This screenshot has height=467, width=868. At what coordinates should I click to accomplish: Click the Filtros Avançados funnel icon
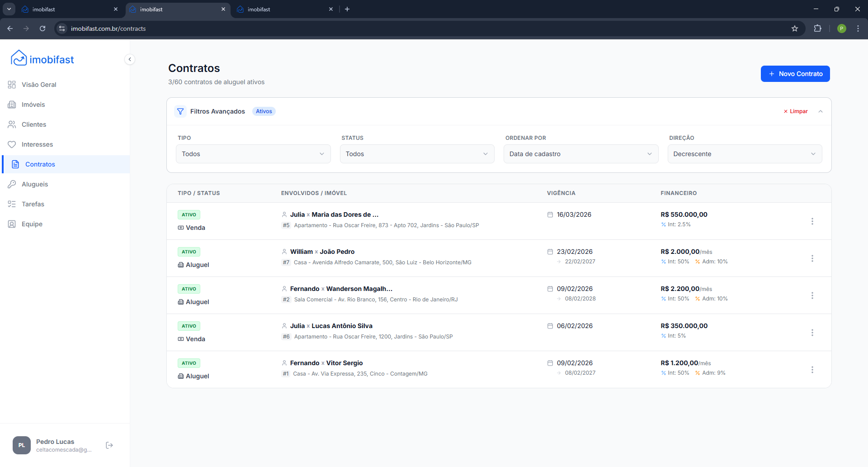(x=180, y=111)
